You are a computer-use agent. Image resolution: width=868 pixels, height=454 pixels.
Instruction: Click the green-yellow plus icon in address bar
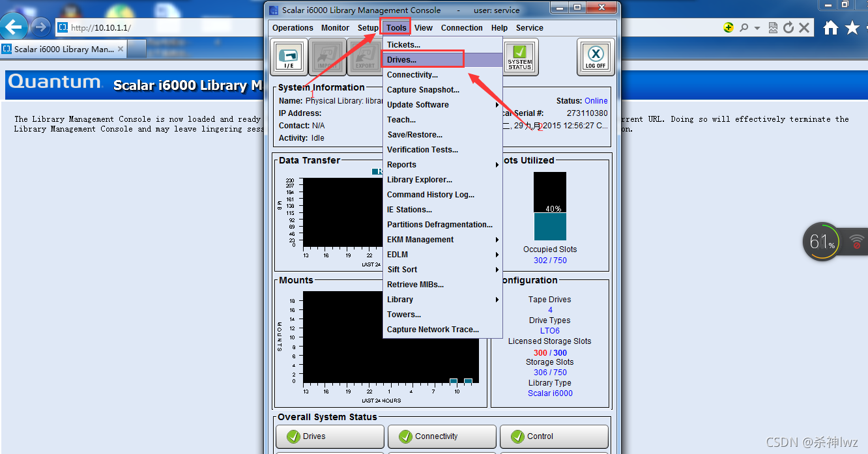pos(729,27)
